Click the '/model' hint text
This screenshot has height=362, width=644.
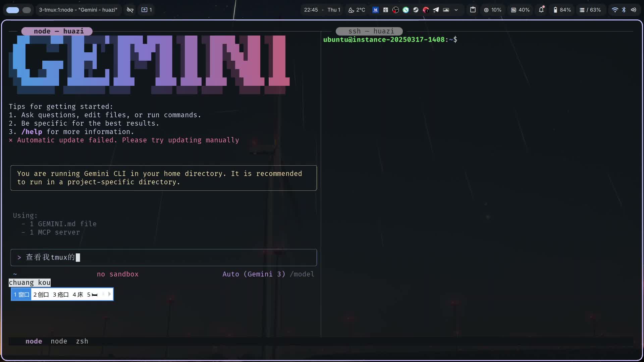[x=302, y=274]
